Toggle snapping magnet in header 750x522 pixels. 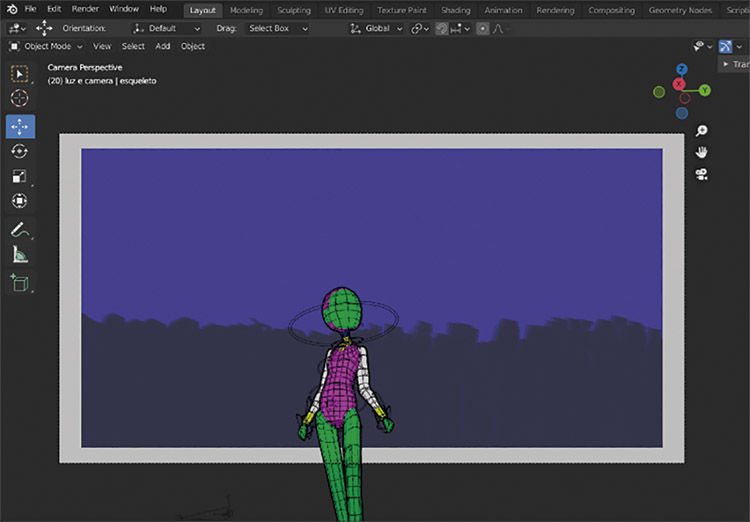pyautogui.click(x=440, y=28)
